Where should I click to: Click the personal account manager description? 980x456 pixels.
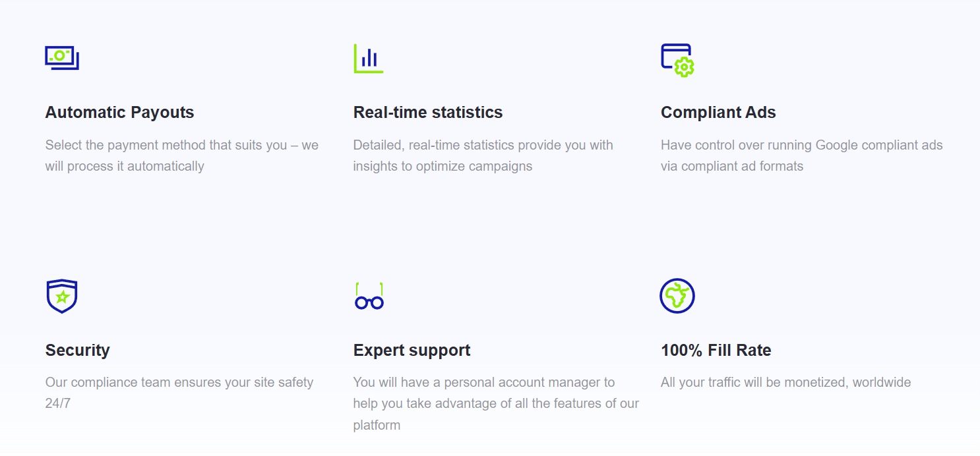(496, 403)
